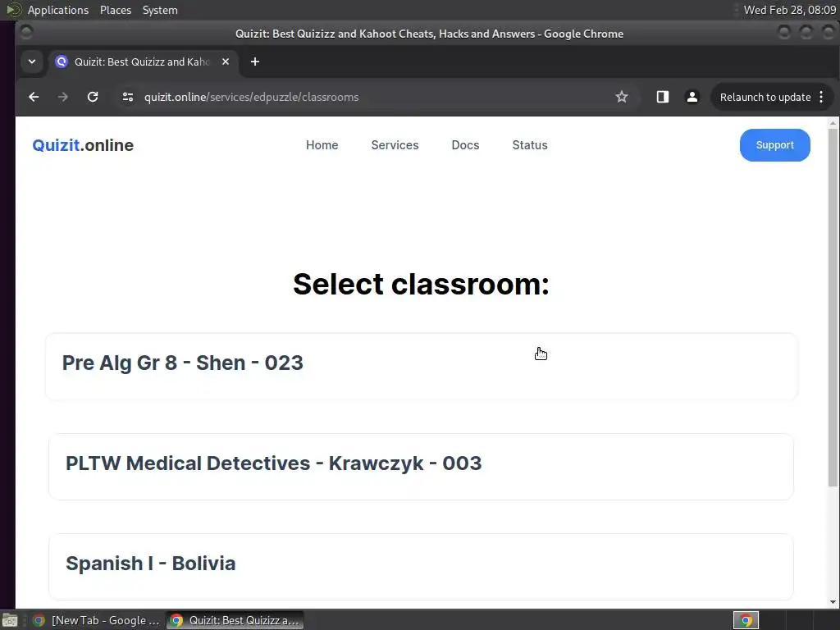The width and height of the screenshot is (840, 630).
Task: Bookmark this page with the star
Action: click(622, 97)
